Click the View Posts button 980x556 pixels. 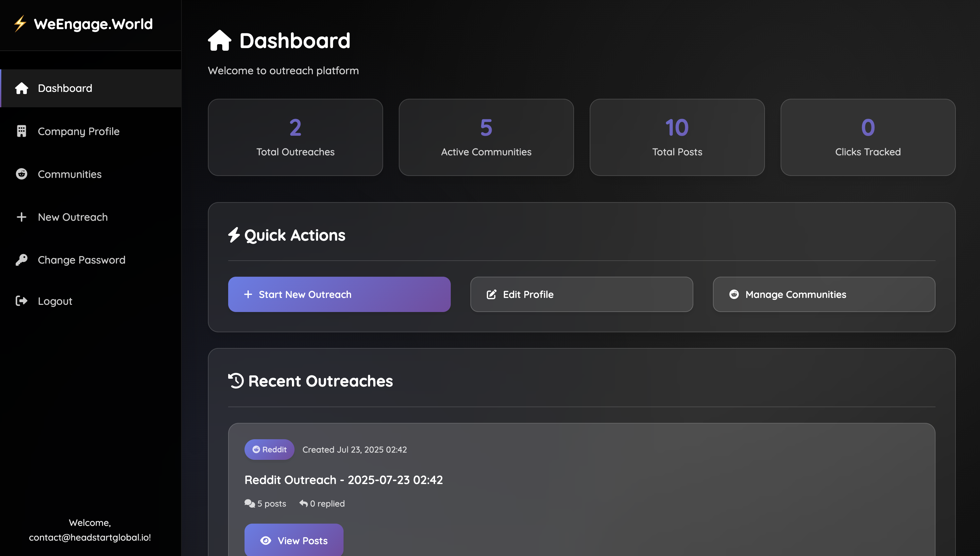tap(294, 540)
